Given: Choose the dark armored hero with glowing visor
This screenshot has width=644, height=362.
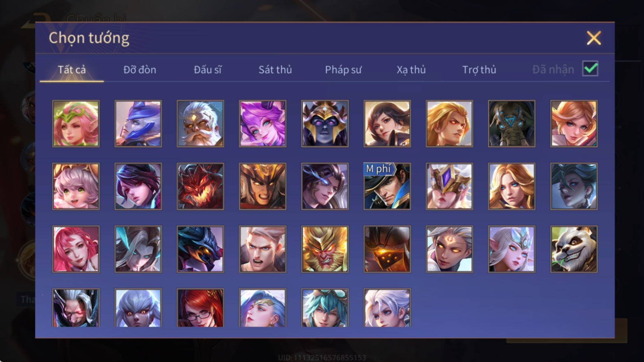Looking at the screenshot, I should pyautogui.click(x=387, y=249).
